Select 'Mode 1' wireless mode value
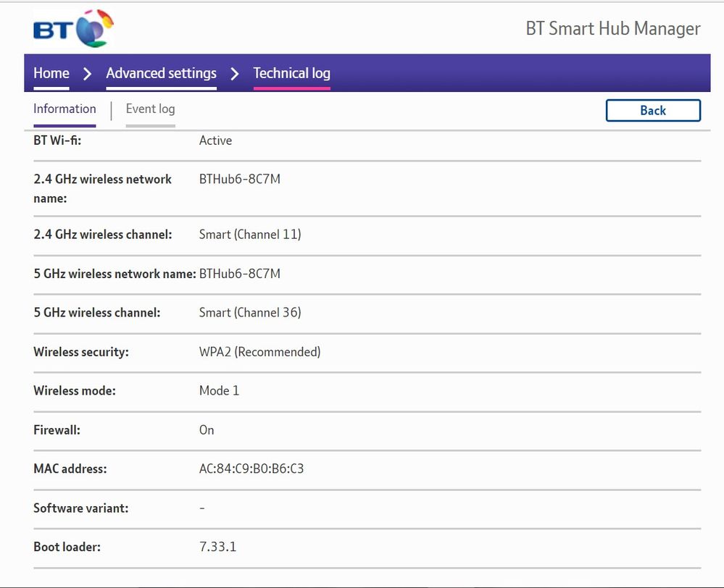The height and width of the screenshot is (588, 724). pos(219,391)
